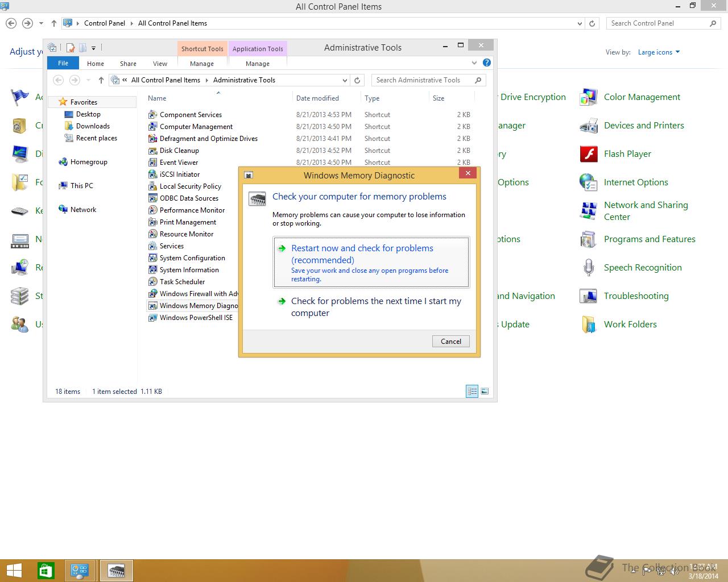Open Devices and Printers icon
The width and height of the screenshot is (728, 582).
pyautogui.click(x=588, y=126)
